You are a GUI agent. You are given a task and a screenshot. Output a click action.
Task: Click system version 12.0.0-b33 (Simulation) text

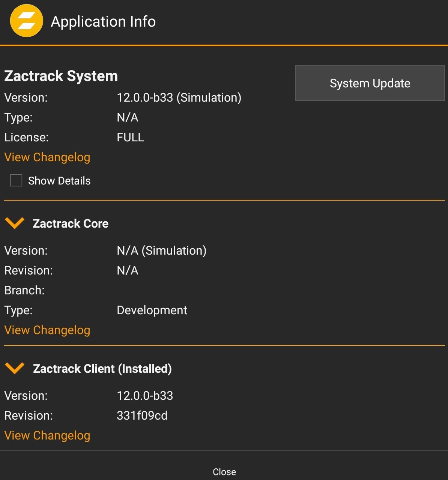pyautogui.click(x=179, y=97)
